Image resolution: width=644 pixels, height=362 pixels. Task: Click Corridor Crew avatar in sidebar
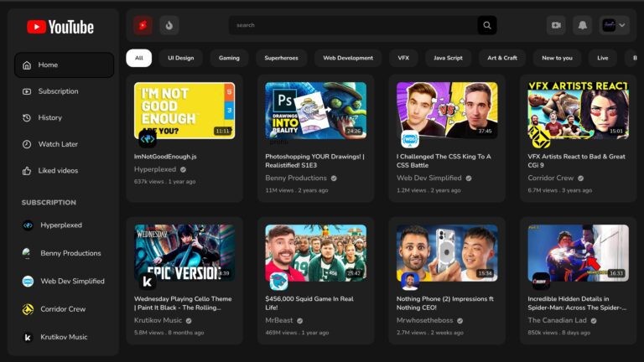[28, 309]
